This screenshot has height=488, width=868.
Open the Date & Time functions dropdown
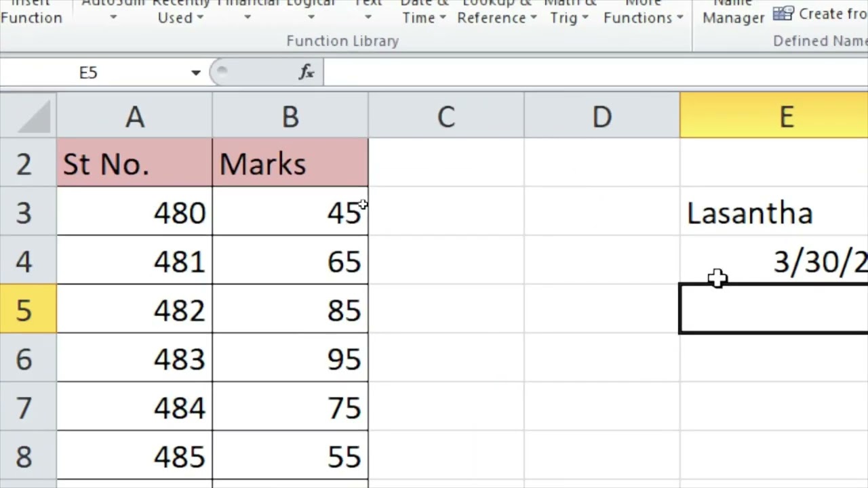(424, 12)
